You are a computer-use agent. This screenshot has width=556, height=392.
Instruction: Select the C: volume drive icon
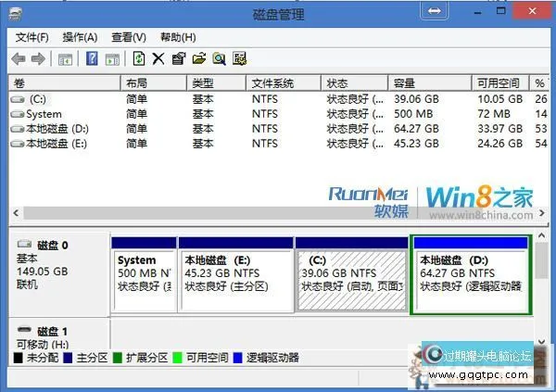click(18, 100)
